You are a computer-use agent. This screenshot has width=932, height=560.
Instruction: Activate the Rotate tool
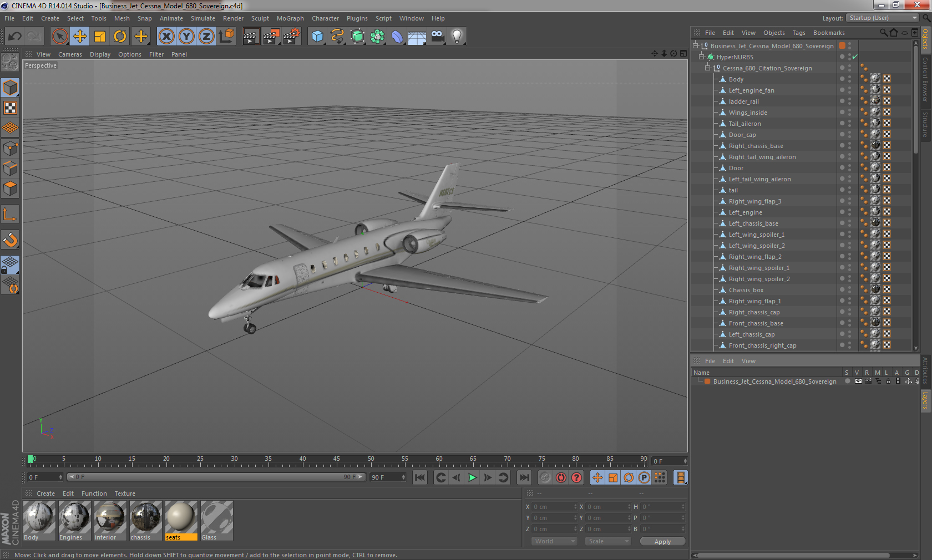click(x=120, y=37)
